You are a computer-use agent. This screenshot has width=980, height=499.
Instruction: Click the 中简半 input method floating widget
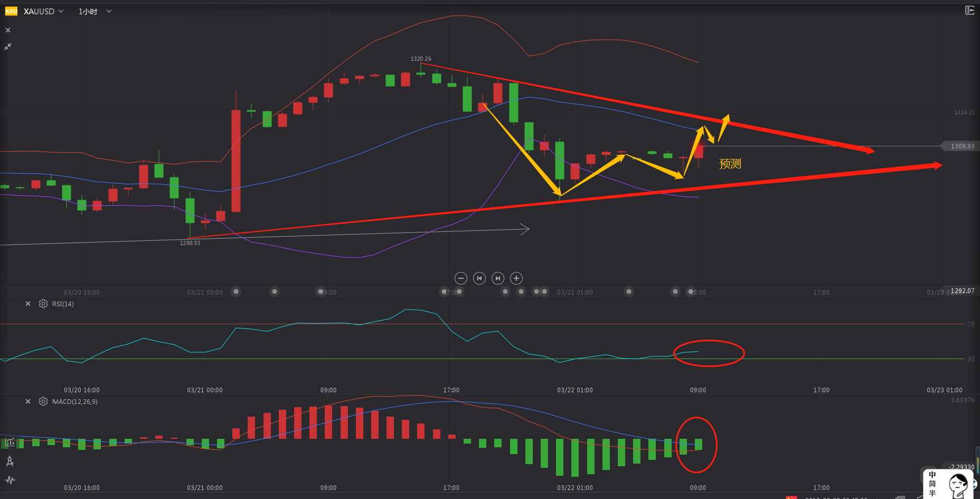(x=947, y=484)
